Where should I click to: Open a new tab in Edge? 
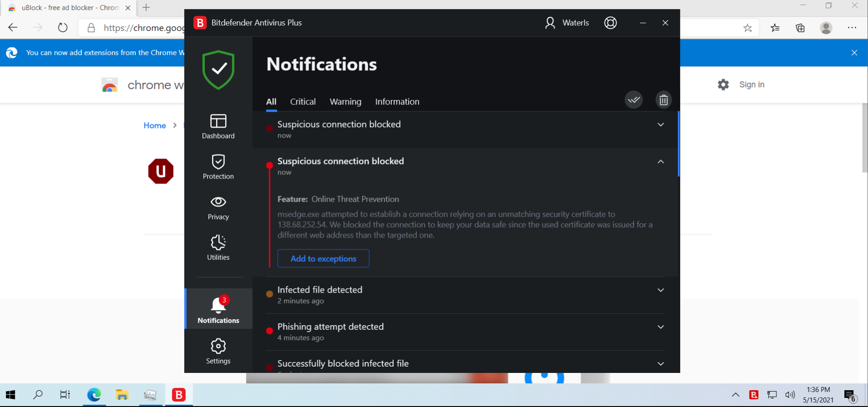click(x=146, y=8)
